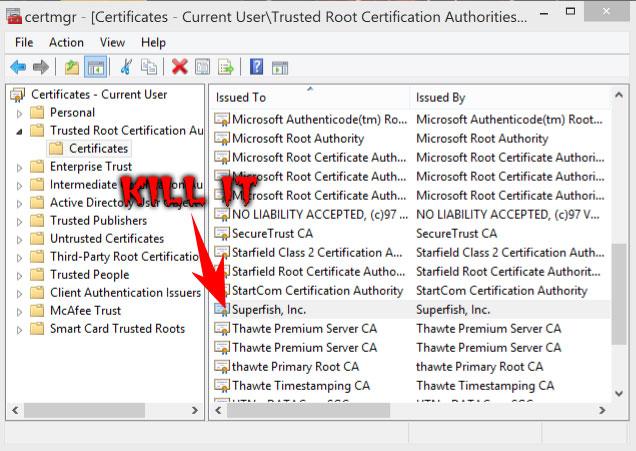
Task: Select Starfield Class 2 Certification row
Action: coord(410,253)
